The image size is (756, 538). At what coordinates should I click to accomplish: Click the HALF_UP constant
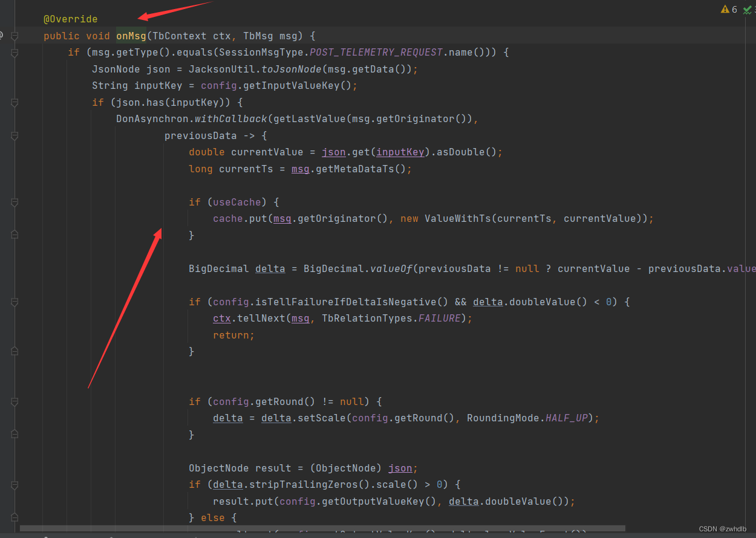(x=567, y=418)
